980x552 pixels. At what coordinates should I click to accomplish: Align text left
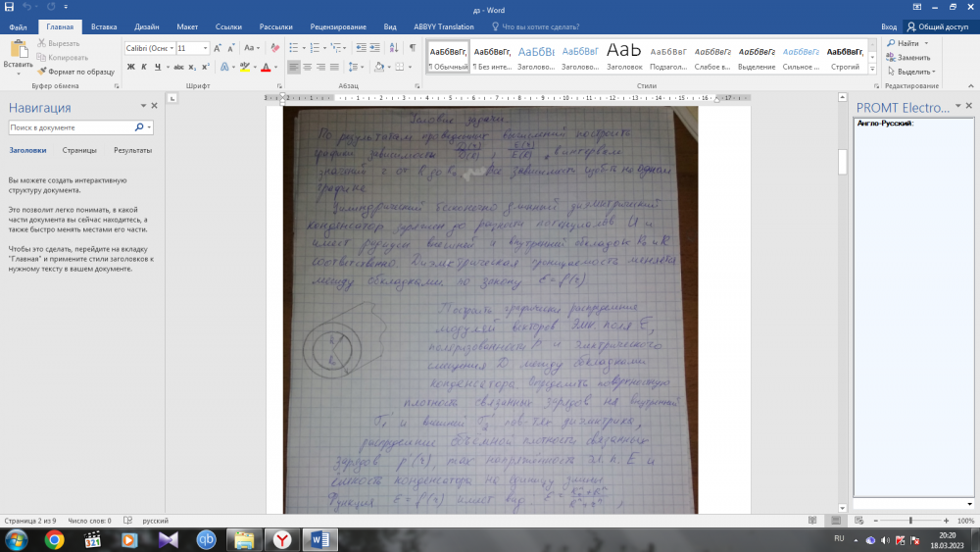294,67
